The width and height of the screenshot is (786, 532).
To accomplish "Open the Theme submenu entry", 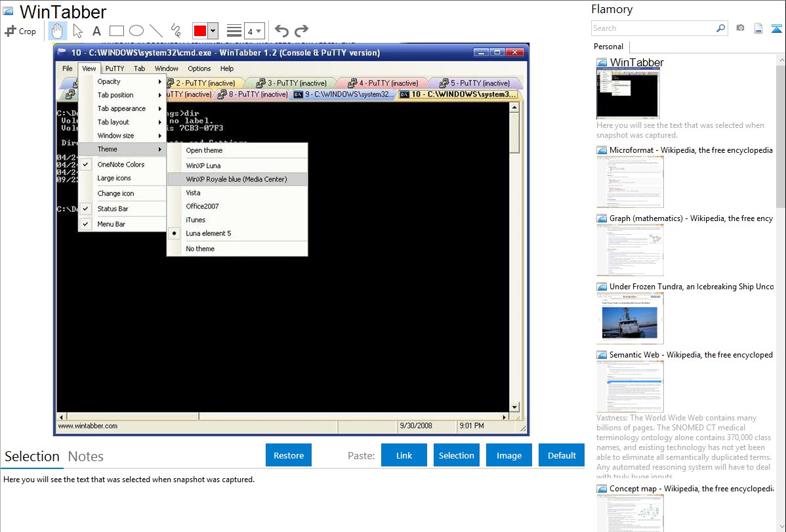I will (x=122, y=149).
